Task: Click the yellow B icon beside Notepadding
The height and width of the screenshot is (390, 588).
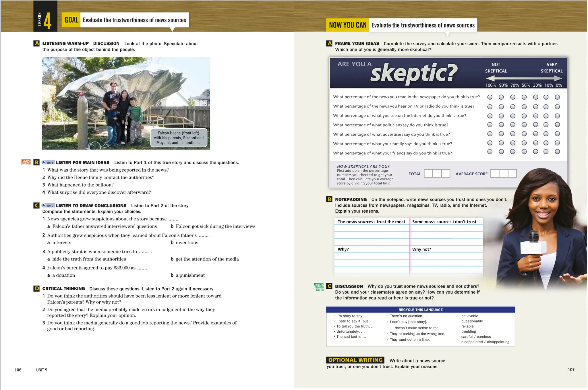Action: tap(329, 199)
